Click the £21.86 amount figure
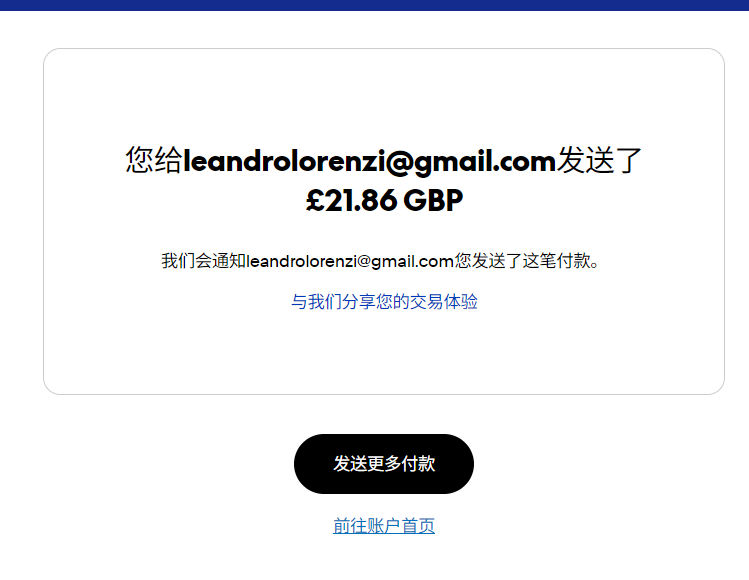Viewport: 749px width, 580px height. 351,200
